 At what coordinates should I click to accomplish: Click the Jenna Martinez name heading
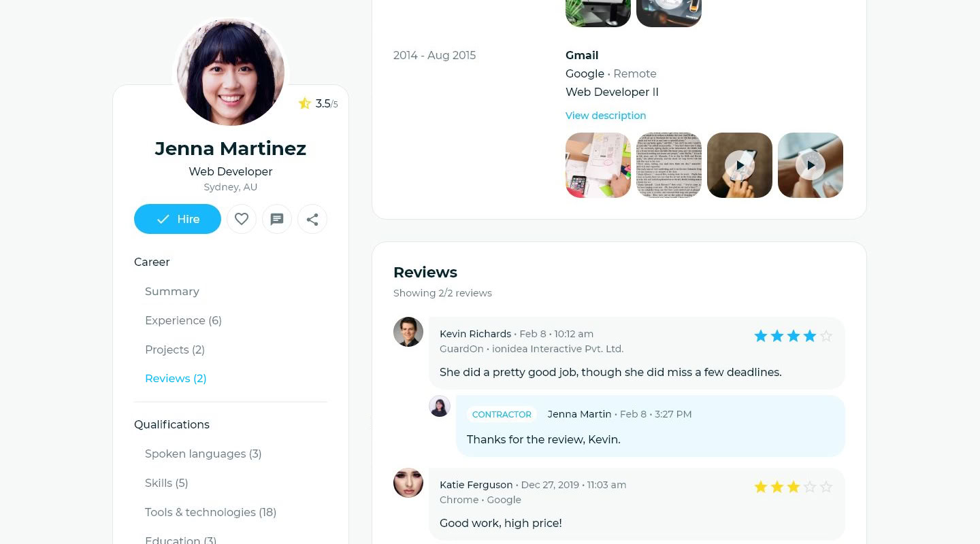coord(231,148)
